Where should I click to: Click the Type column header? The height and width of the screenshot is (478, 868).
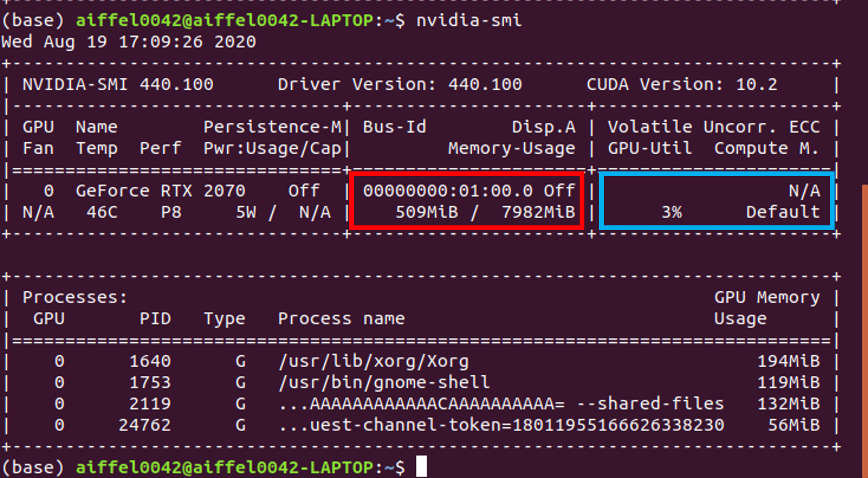point(224,319)
